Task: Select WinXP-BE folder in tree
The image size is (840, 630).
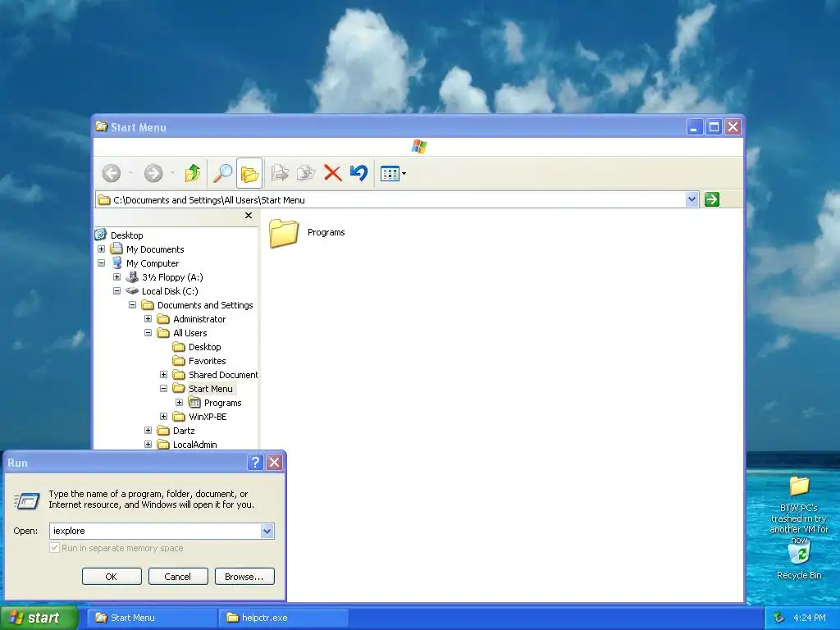Action: pyautogui.click(x=208, y=416)
